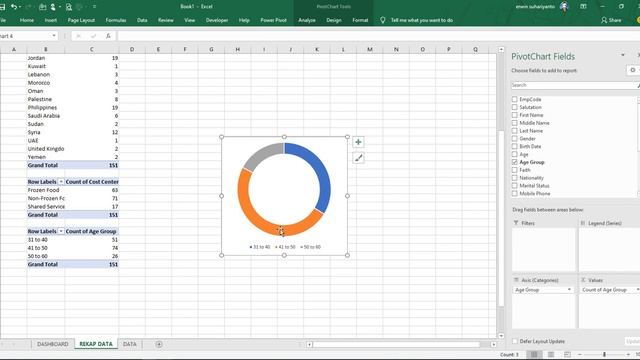Select column H header
This screenshot has width=640, height=360.
click(x=238, y=49)
